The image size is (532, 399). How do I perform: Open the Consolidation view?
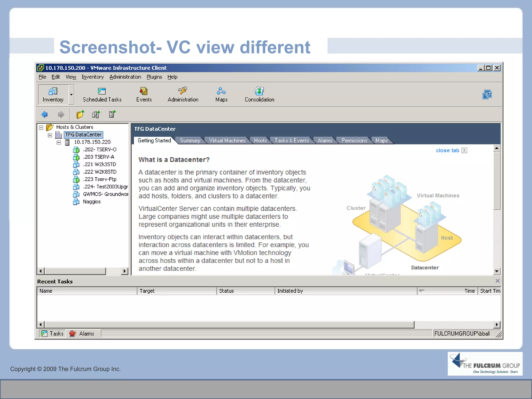point(259,95)
